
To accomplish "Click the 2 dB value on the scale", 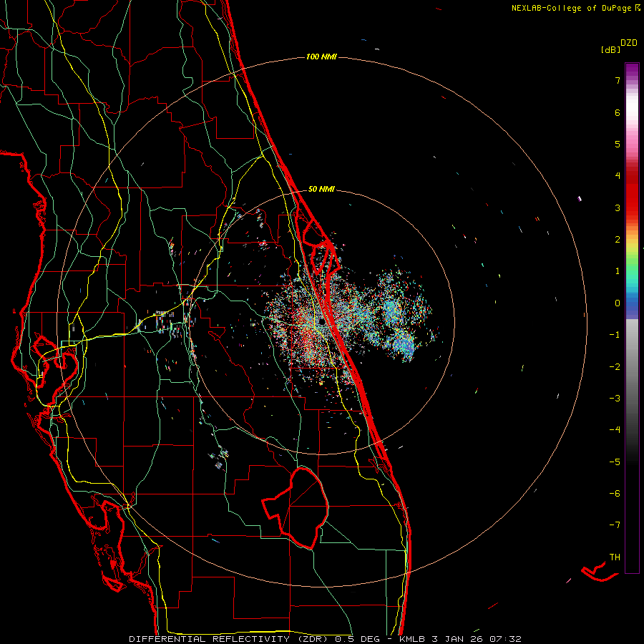I will [x=618, y=240].
